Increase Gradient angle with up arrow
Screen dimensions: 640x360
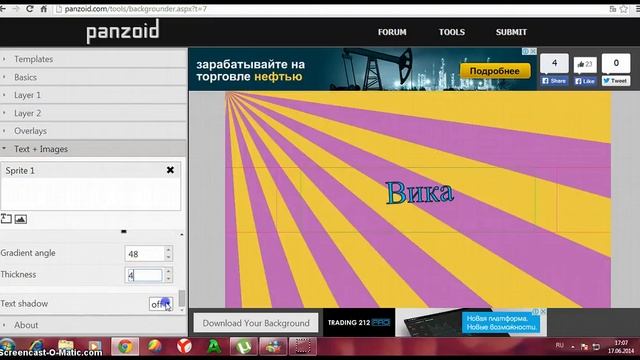(x=168, y=250)
